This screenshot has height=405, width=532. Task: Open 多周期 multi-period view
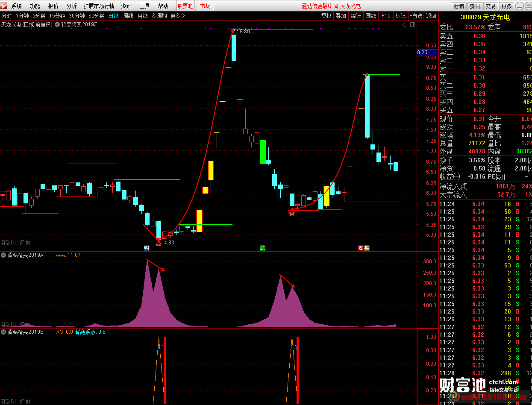coord(159,16)
